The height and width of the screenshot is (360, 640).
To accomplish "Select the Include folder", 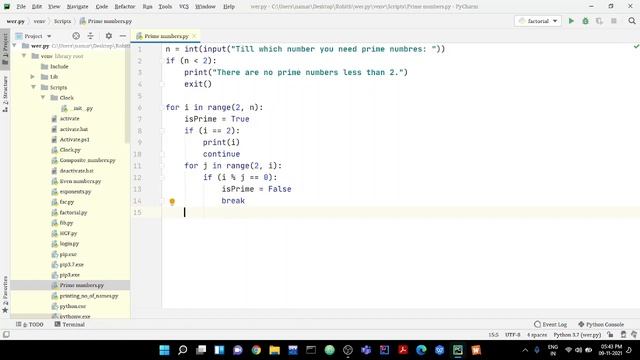I will [59, 67].
